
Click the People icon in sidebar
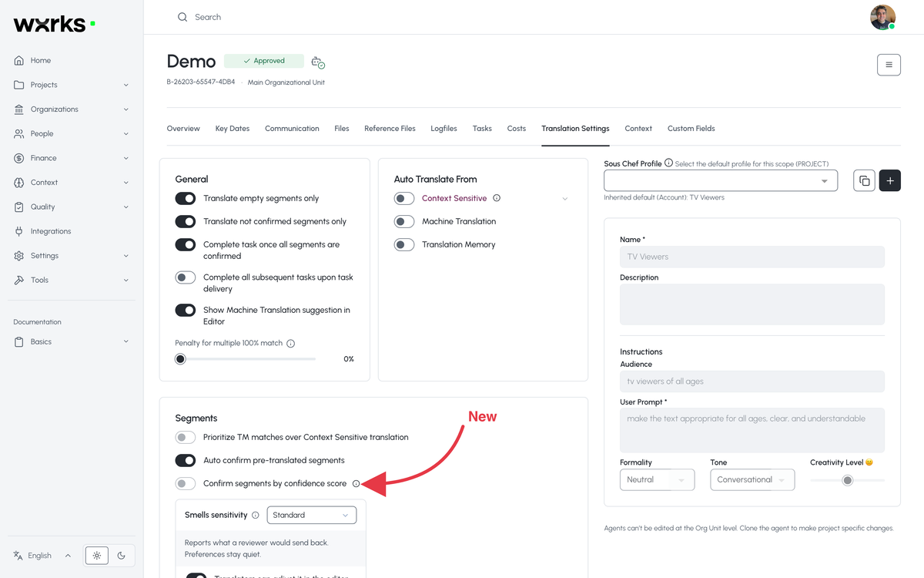(19, 133)
